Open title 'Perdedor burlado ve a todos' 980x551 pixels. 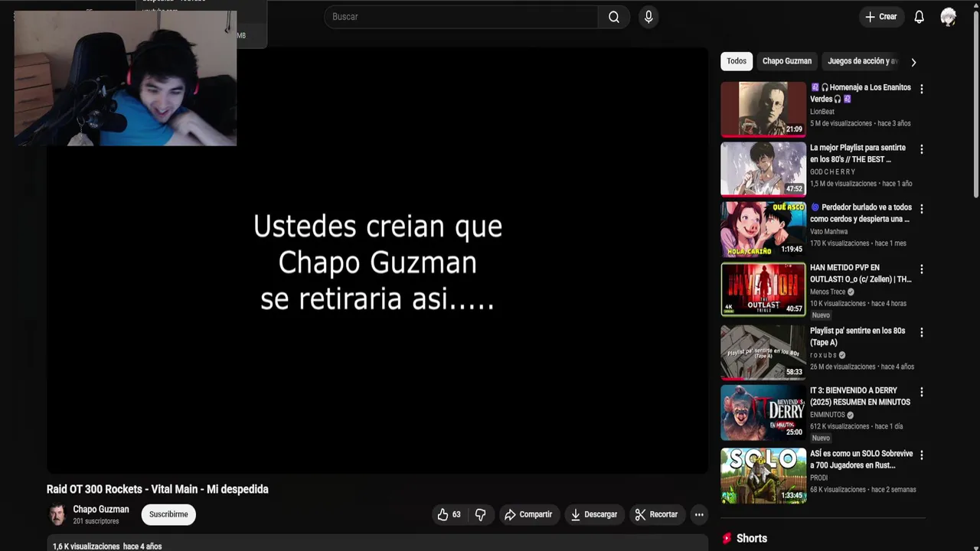861,214
